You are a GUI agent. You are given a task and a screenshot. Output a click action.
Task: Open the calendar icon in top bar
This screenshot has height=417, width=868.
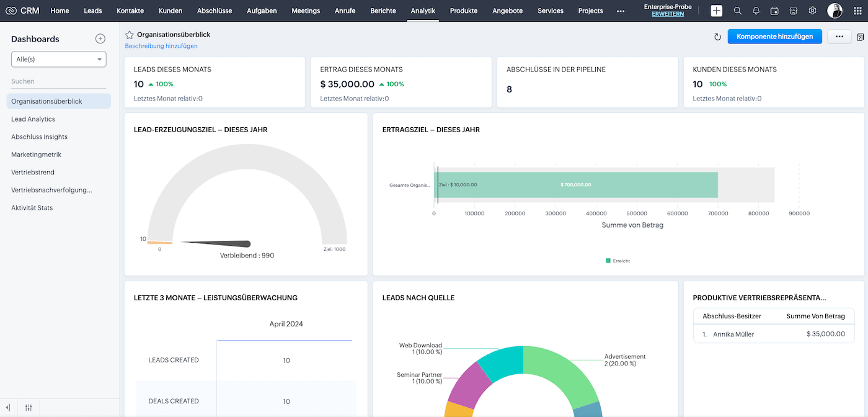[774, 11]
